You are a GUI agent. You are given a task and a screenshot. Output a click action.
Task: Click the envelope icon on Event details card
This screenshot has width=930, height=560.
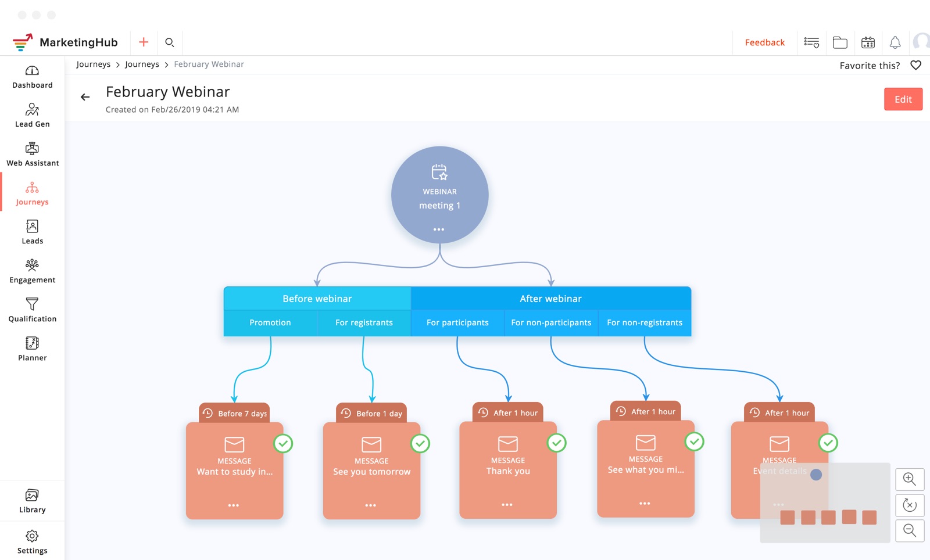[x=779, y=444]
